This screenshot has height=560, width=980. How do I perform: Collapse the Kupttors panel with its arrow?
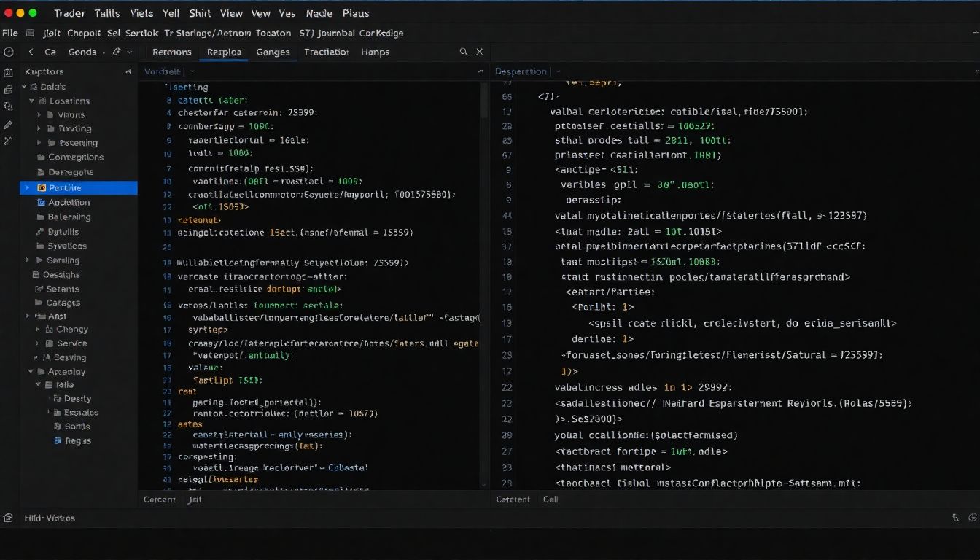[x=128, y=72]
